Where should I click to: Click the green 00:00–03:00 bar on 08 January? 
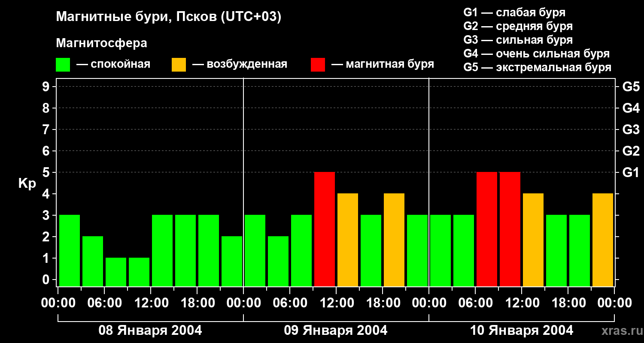tap(70, 250)
